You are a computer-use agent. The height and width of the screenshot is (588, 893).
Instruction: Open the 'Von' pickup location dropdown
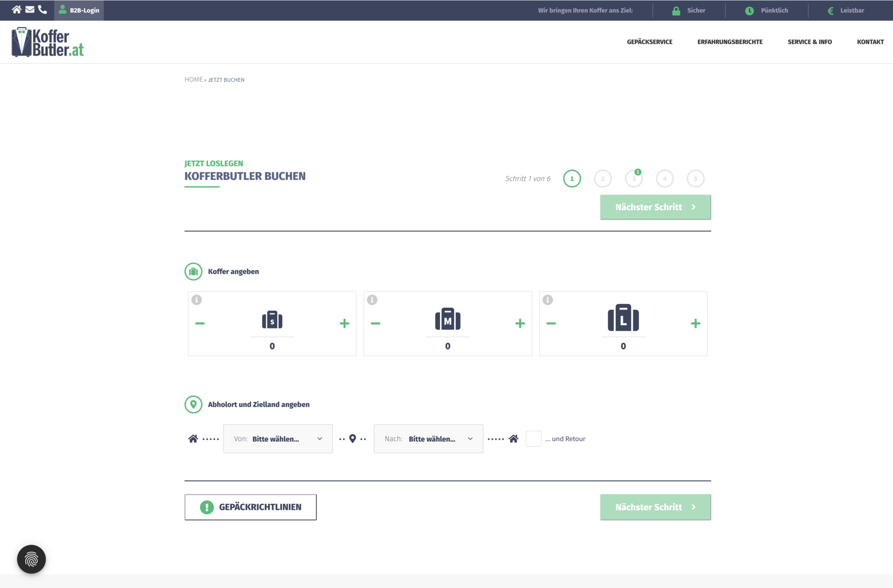278,439
